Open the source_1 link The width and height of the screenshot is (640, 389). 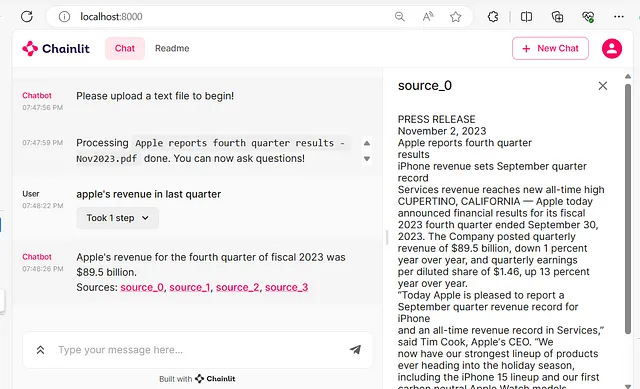tap(190, 287)
